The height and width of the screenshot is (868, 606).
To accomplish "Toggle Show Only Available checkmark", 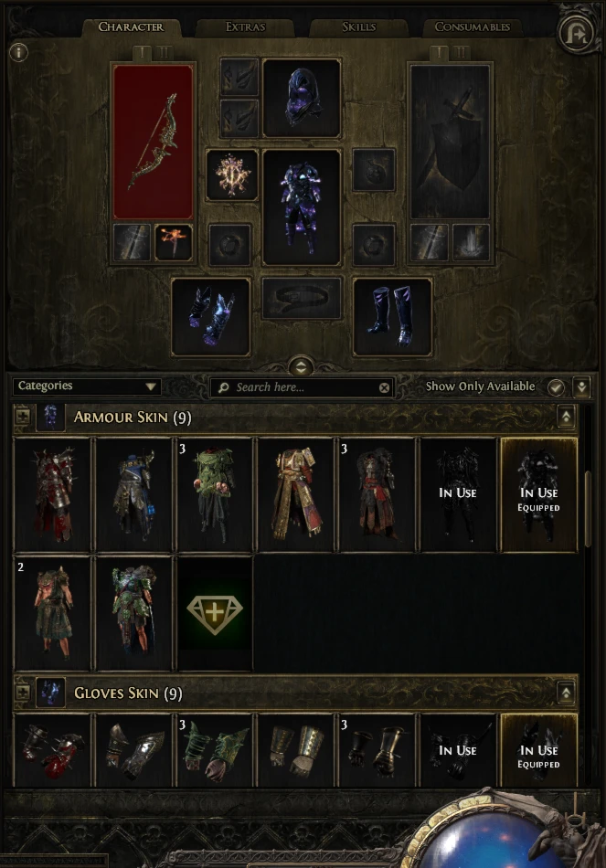I will click(x=556, y=387).
